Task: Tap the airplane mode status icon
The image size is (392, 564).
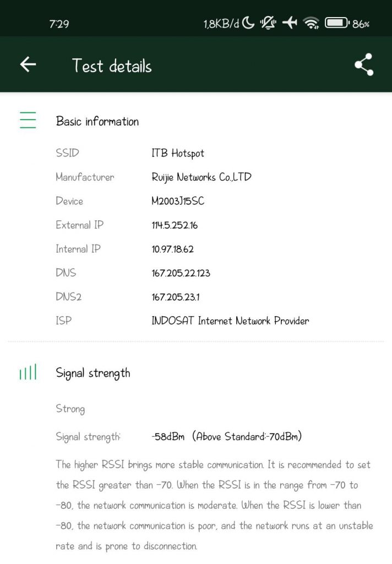Action: tap(290, 23)
